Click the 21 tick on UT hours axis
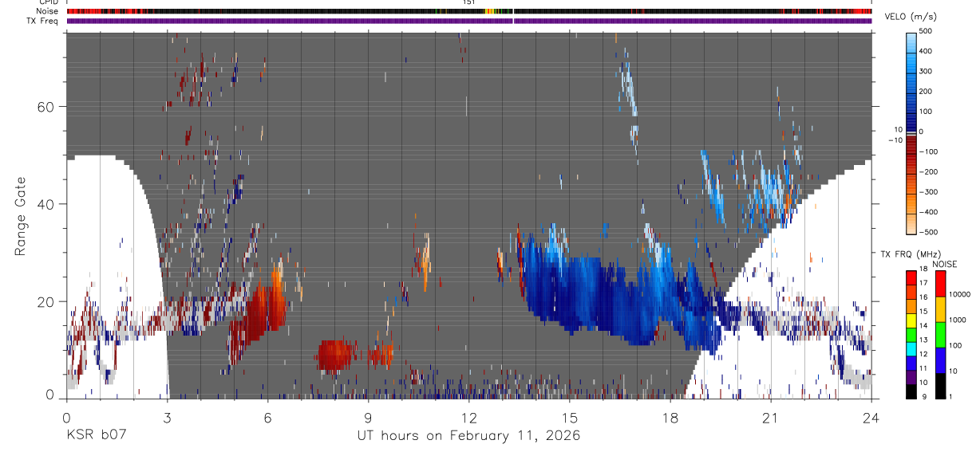This screenshot has width=980, height=452. pyautogui.click(x=771, y=417)
